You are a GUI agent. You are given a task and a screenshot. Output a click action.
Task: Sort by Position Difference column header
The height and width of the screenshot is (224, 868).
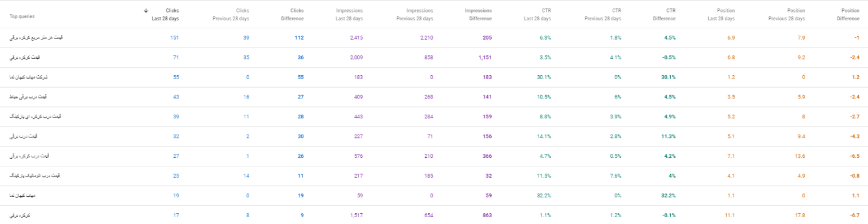847,14
